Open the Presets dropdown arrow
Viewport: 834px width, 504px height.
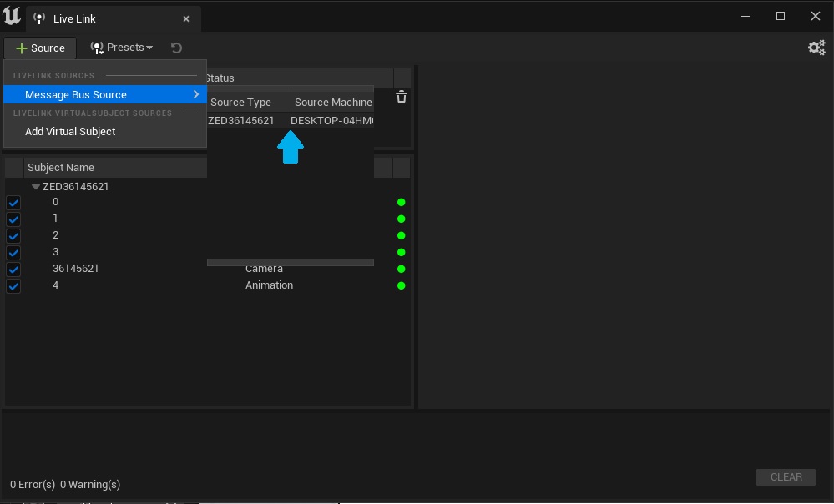click(x=149, y=48)
